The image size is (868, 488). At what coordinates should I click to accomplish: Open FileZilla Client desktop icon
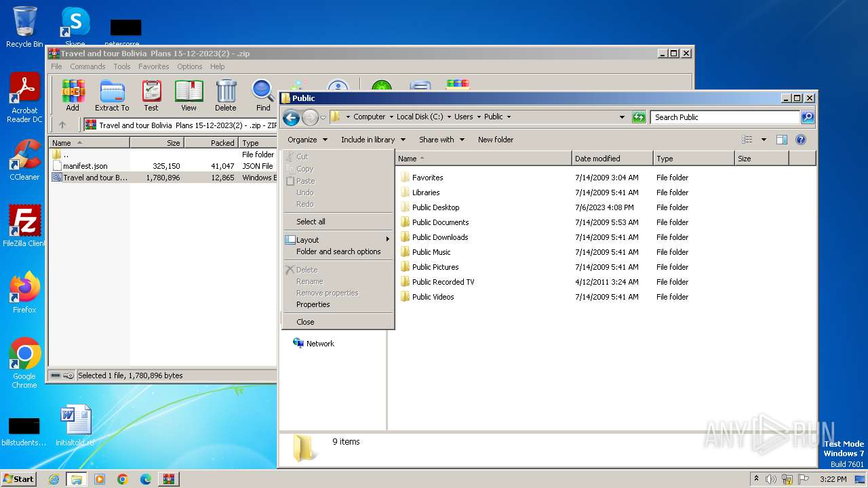click(24, 226)
